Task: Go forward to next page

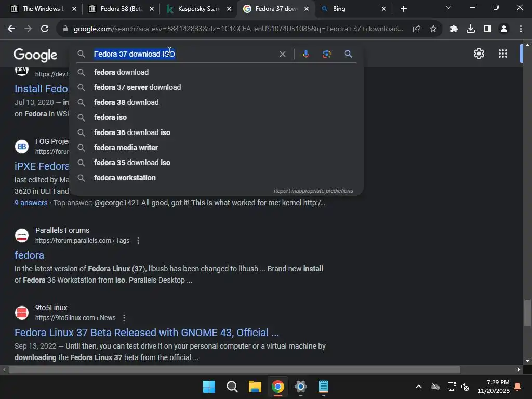Action: [x=28, y=29]
